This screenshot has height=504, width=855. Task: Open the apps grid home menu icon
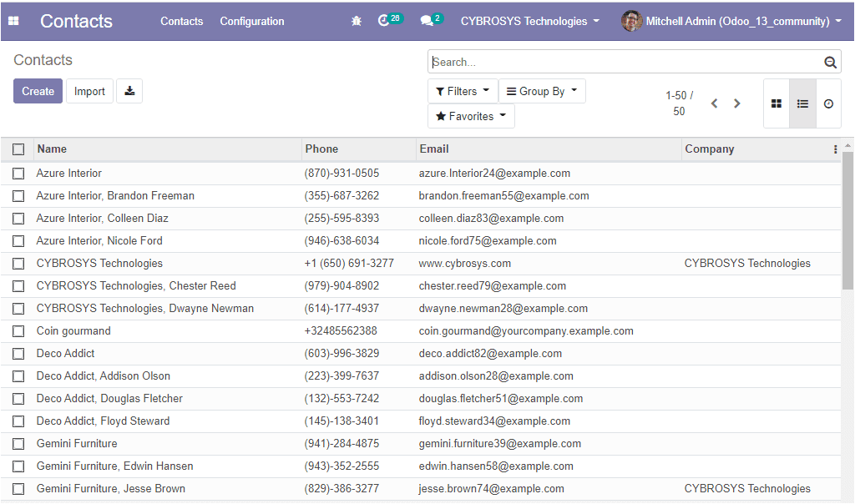click(x=13, y=21)
